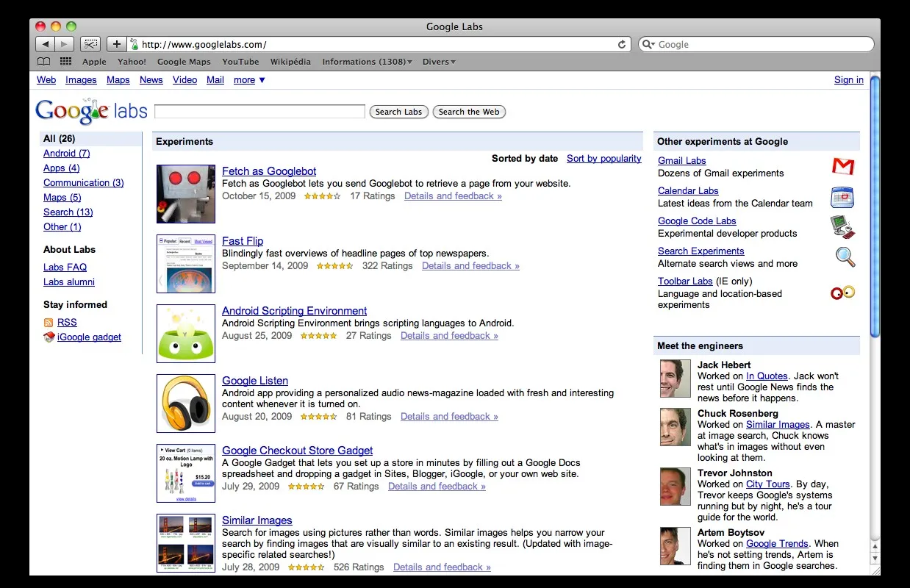Click the Images link in Google navigation
Screen dimensions: 910x588
(x=81, y=80)
